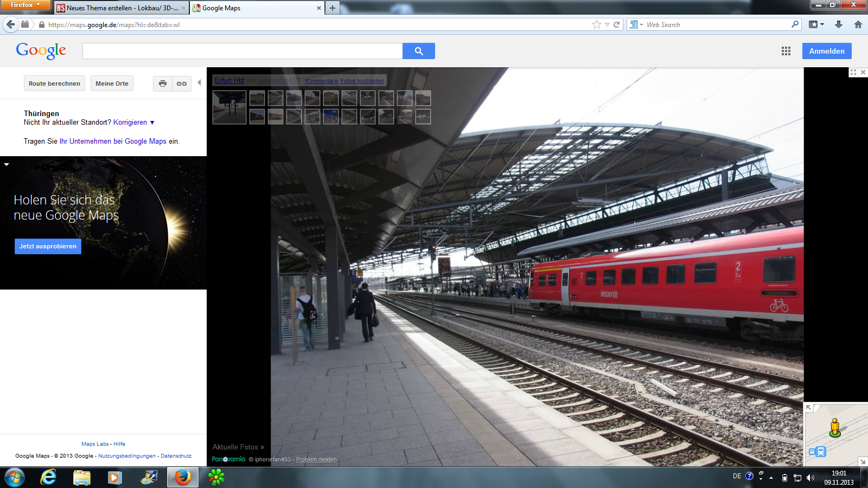Click the Panoramio logo
The height and width of the screenshot is (488, 868).
pyautogui.click(x=228, y=459)
